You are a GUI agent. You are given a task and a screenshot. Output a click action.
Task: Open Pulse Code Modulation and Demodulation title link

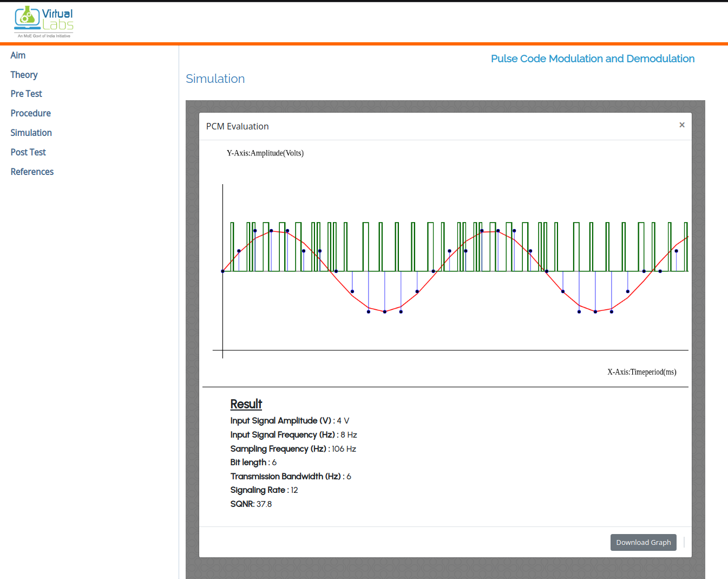(x=592, y=58)
